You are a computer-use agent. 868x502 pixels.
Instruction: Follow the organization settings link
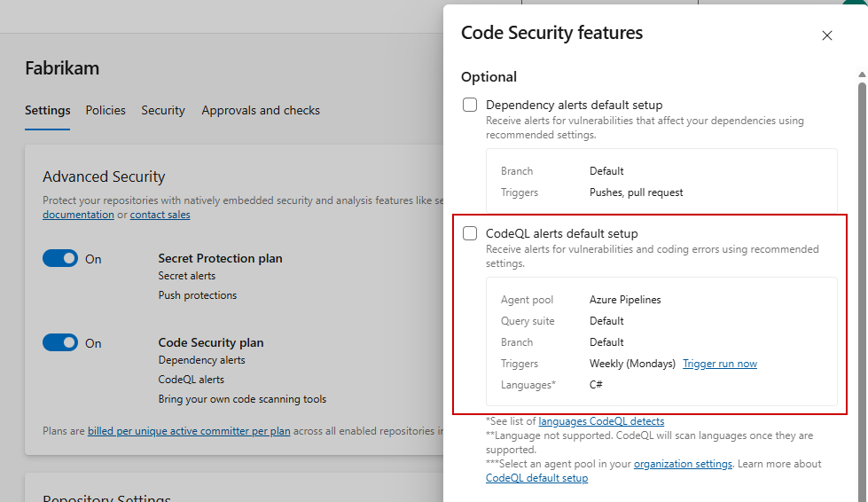pyautogui.click(x=683, y=464)
